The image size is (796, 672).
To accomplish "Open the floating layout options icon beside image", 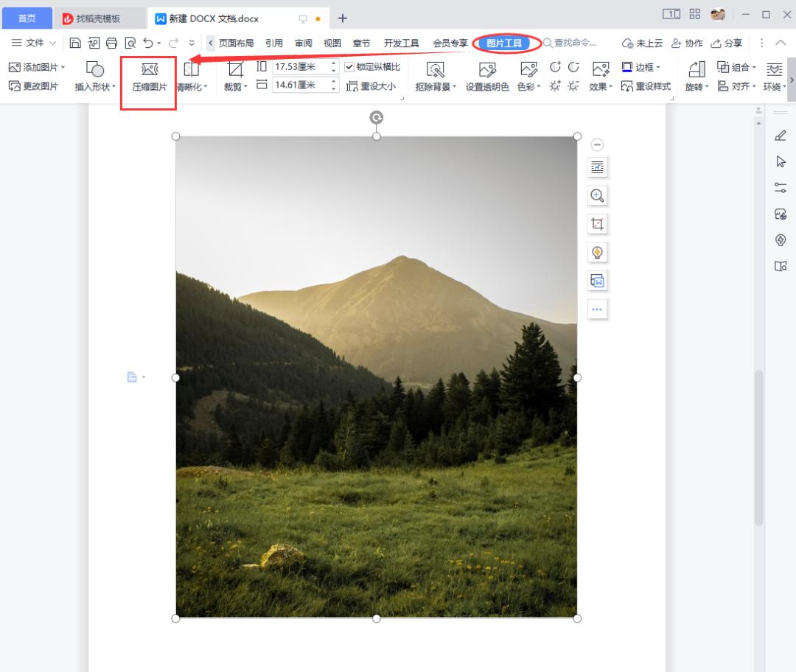I will 597,168.
